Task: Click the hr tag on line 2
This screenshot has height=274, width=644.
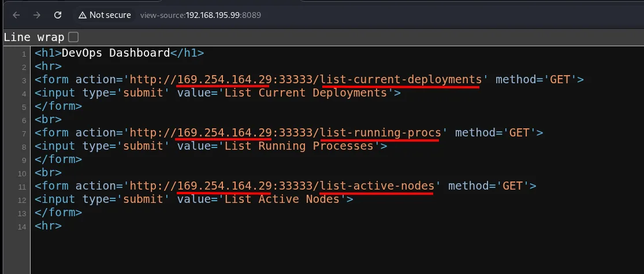Action: pos(48,66)
